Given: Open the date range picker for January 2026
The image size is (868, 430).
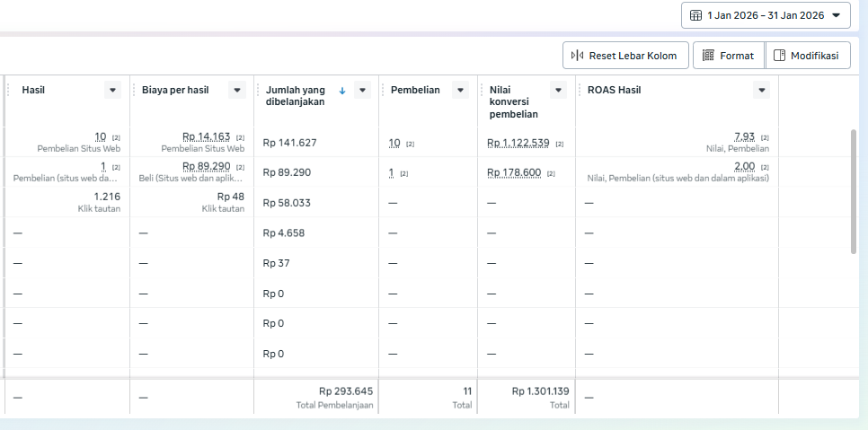Looking at the screenshot, I should click(x=766, y=15).
